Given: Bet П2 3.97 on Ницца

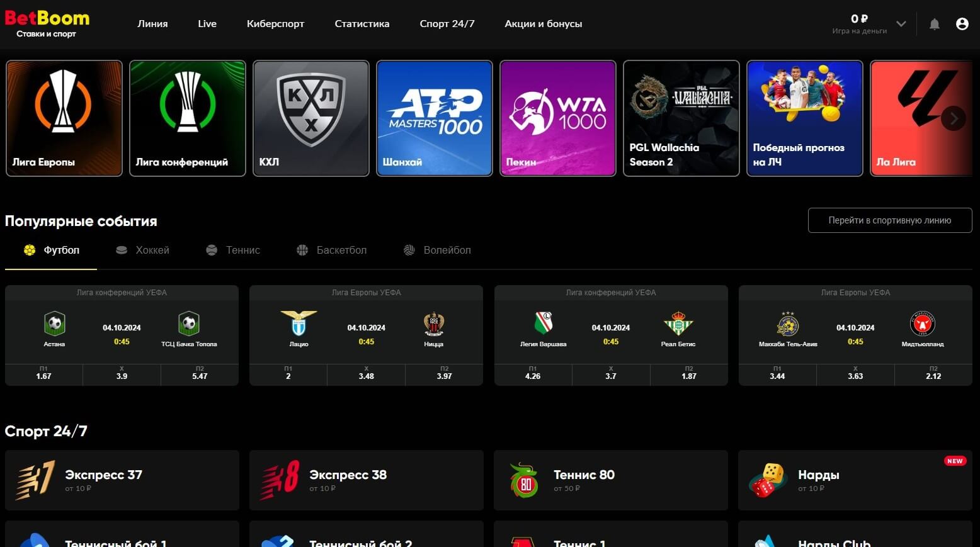Looking at the screenshot, I should pos(444,374).
